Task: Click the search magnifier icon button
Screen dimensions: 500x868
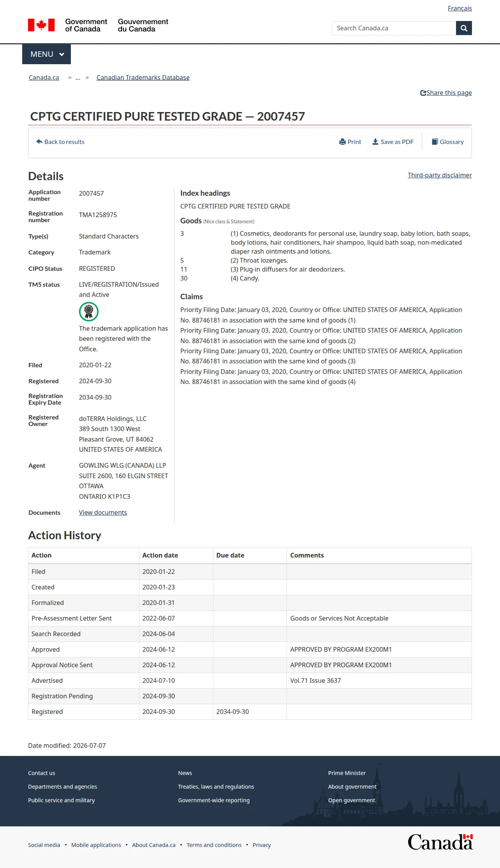Action: [x=464, y=28]
